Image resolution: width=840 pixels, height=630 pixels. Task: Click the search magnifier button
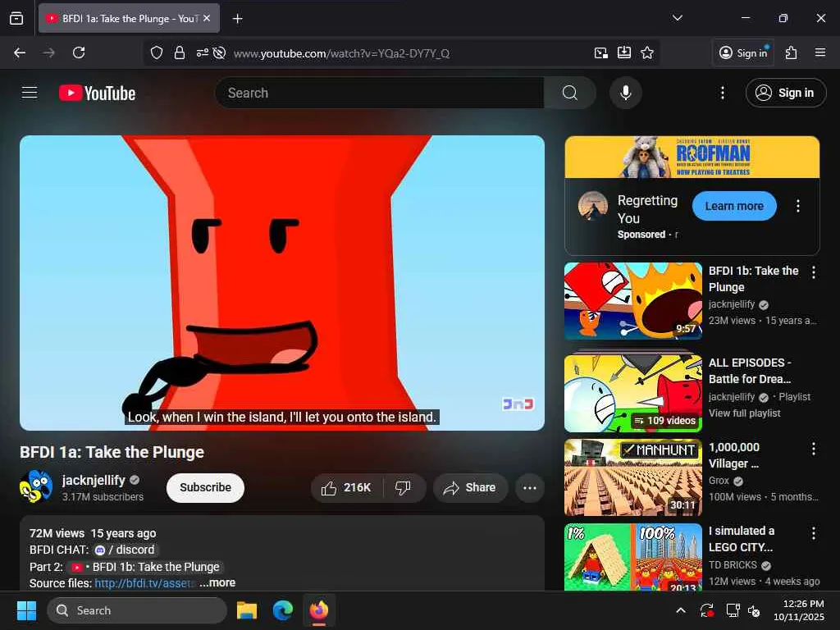[x=570, y=93]
